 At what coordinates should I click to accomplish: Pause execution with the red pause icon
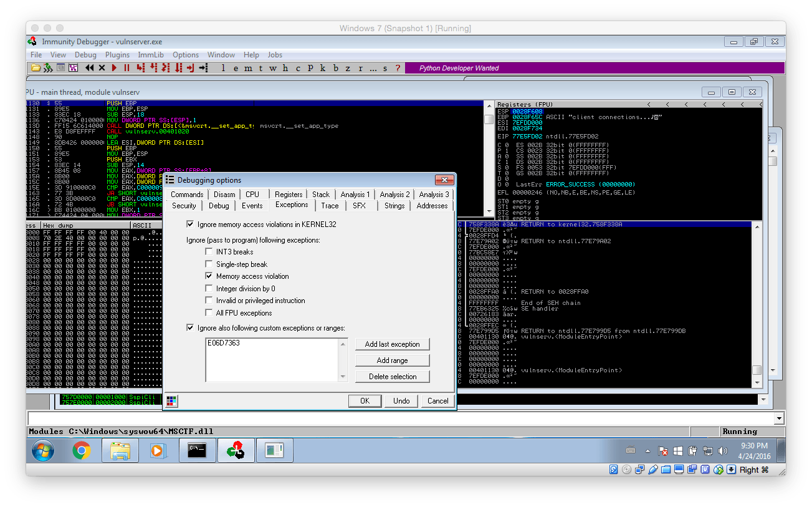click(127, 68)
